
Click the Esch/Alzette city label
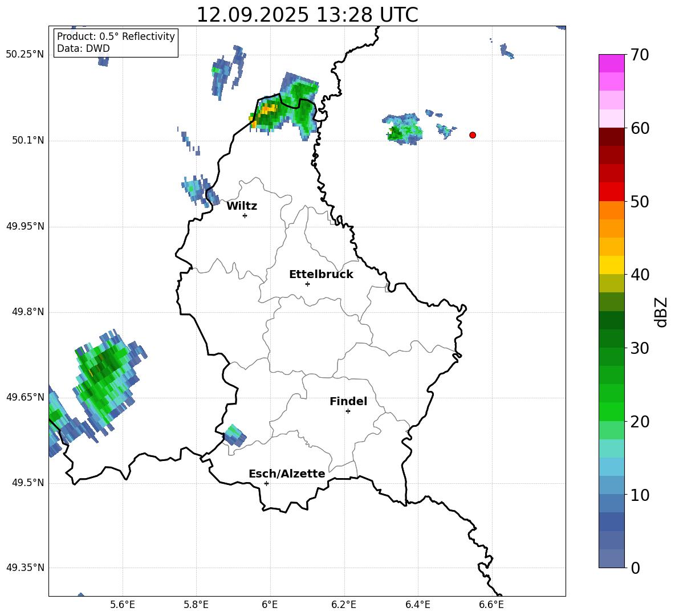[287, 474]
